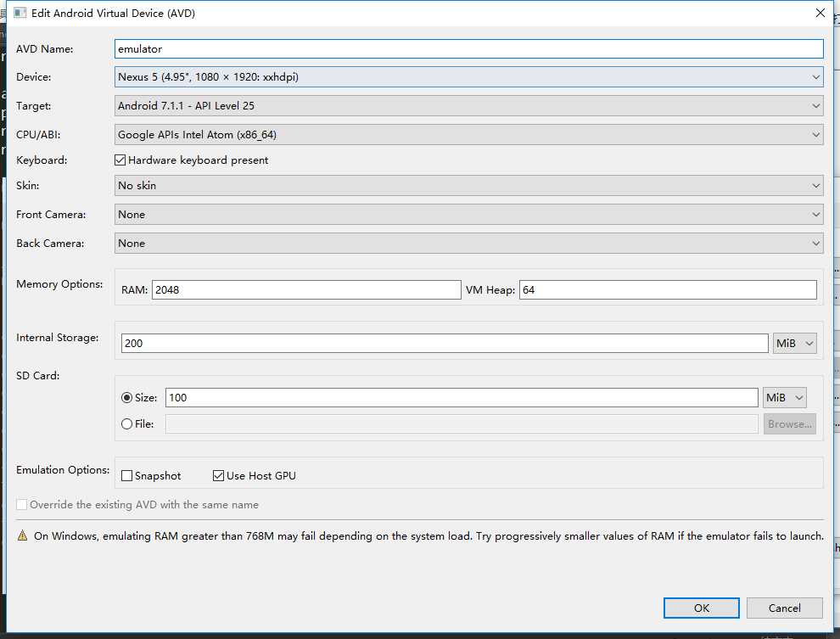Viewport: 840px width, 639px height.
Task: Open the Target dropdown for Android 7.1.1
Action: [x=468, y=106]
